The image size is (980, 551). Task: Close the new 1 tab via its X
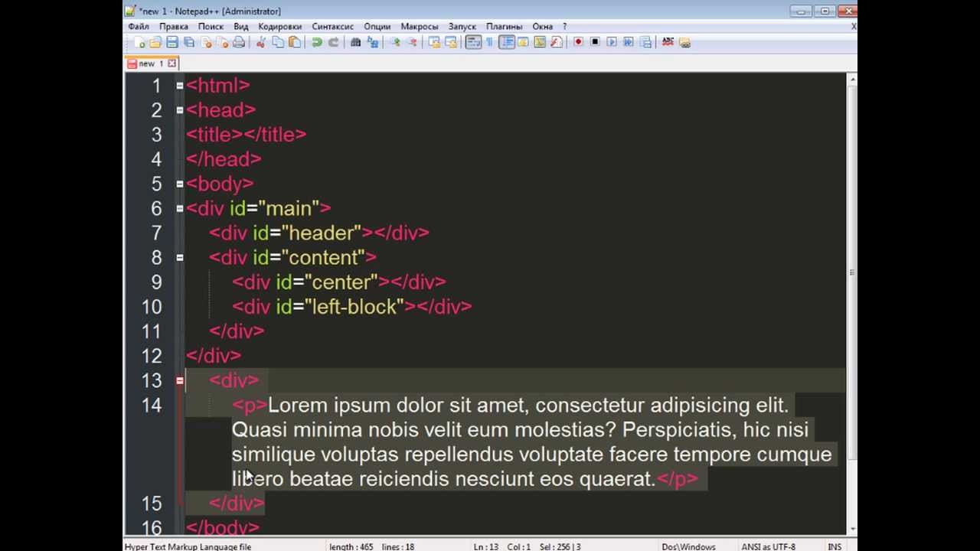pyautogui.click(x=172, y=64)
